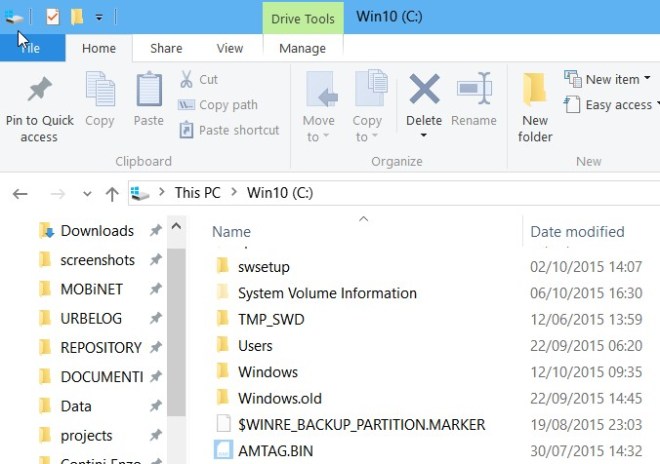Switch to the Share ribbon tab
Viewport: 660px width, 464px height.
pos(166,48)
